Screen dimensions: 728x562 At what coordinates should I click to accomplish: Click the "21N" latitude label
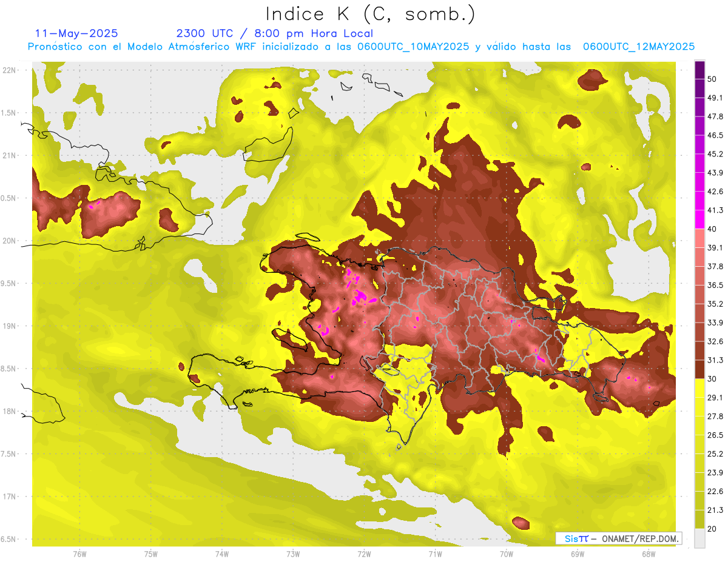(x=9, y=155)
